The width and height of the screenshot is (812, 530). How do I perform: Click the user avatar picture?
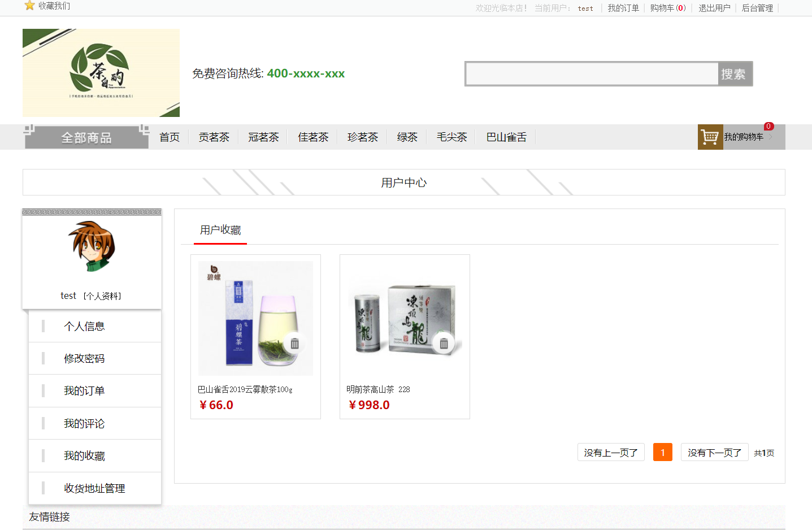click(x=92, y=246)
